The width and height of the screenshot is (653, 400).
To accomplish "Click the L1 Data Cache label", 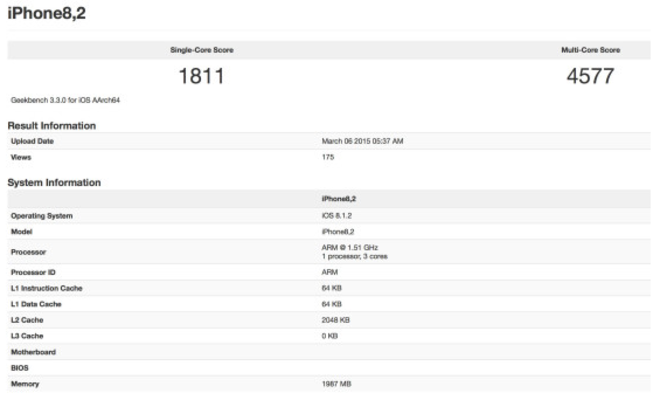I will click(36, 304).
